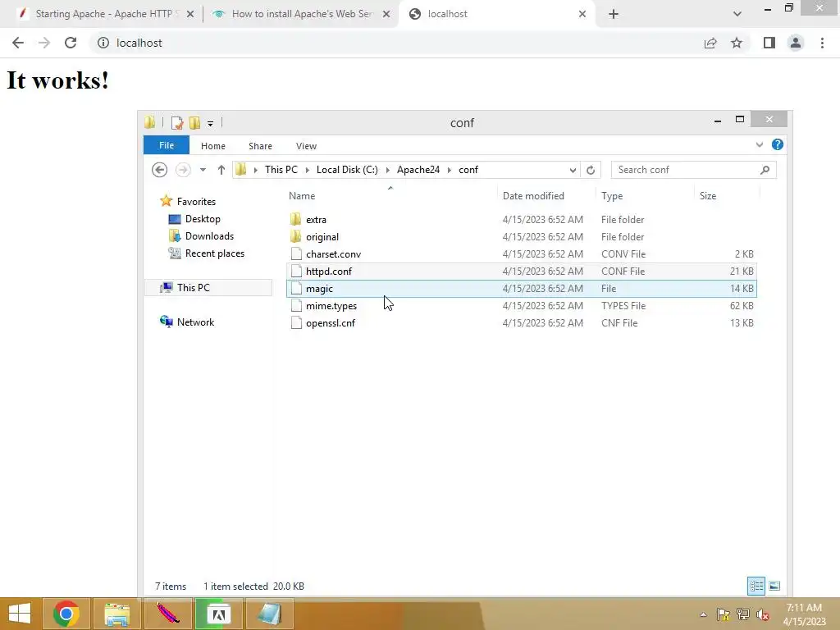Image resolution: width=840 pixels, height=630 pixels.
Task: Click Local Disk (C:) breadcrumb
Action: click(347, 170)
